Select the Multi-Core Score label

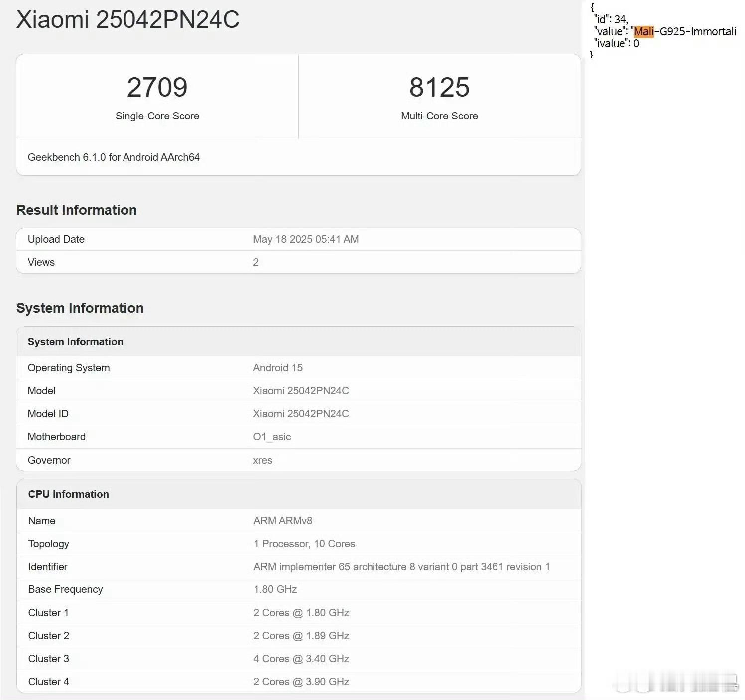point(439,116)
